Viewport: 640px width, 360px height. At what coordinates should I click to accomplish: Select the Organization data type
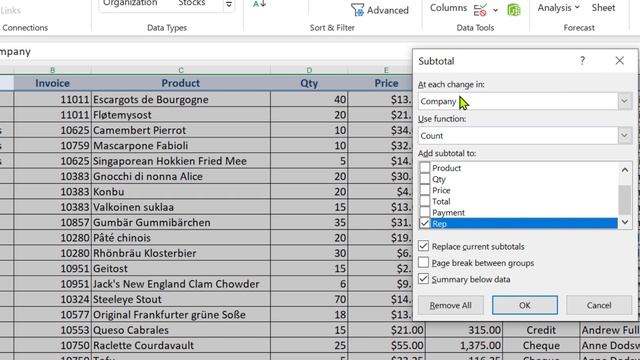coord(130,3)
